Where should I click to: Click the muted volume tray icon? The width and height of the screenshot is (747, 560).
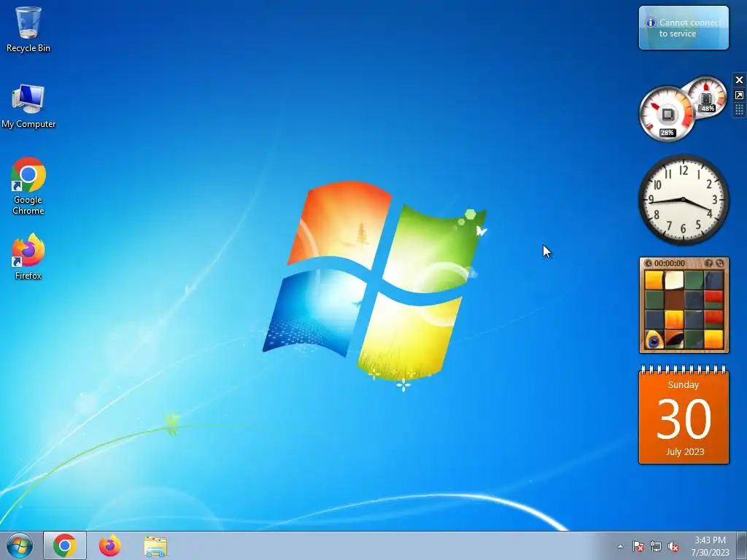tap(673, 546)
